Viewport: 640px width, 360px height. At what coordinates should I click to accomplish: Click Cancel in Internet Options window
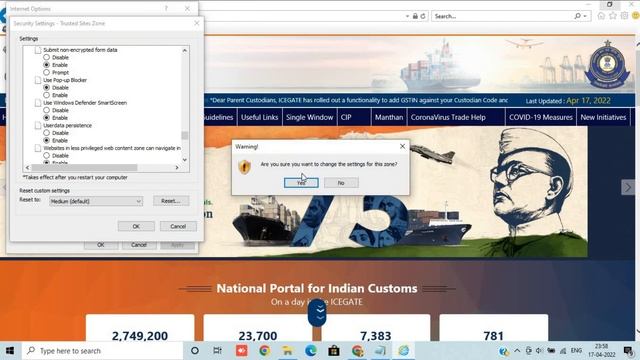(x=139, y=245)
